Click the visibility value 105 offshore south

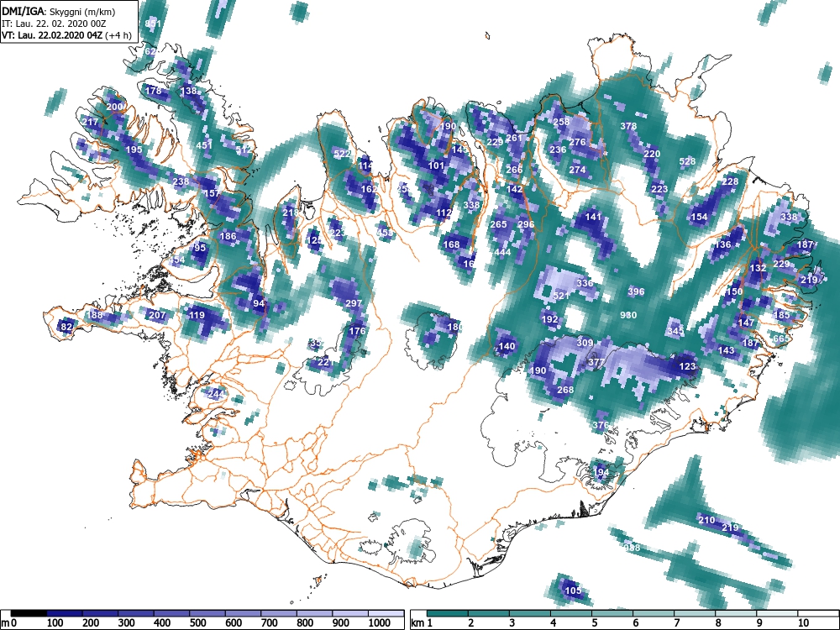click(573, 591)
